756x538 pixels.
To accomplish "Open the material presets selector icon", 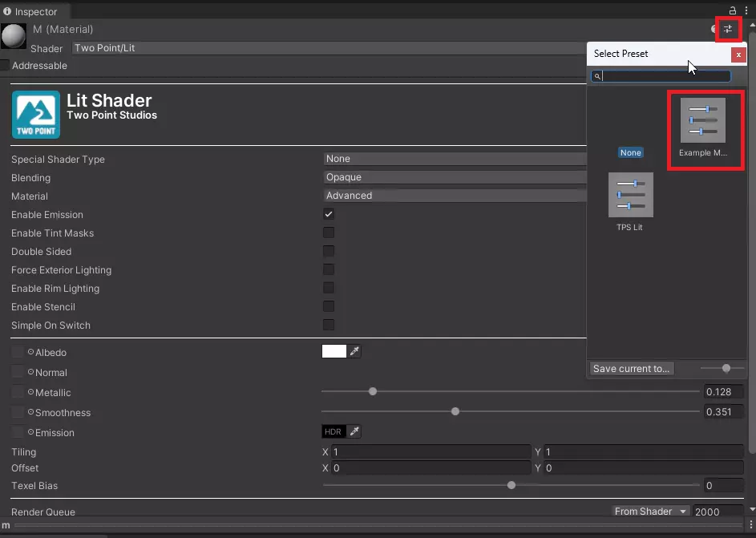I will point(728,29).
